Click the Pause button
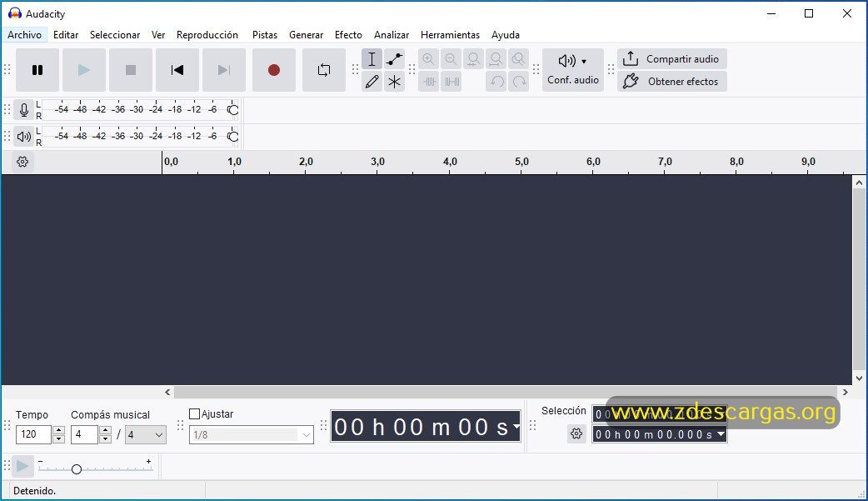 point(37,70)
